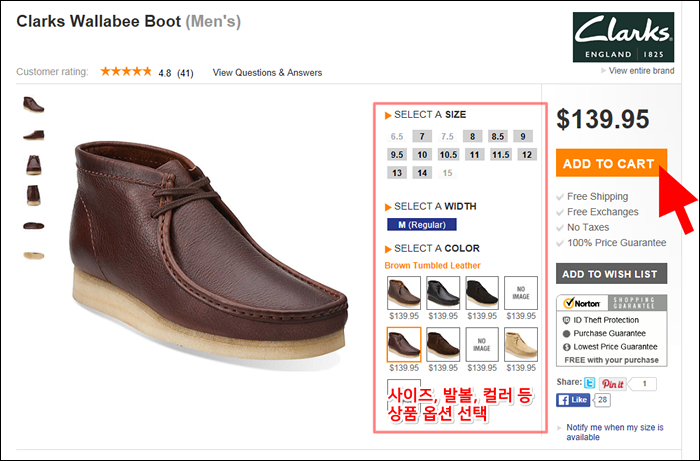Choose size 14
The height and width of the screenshot is (461, 700).
coord(422,173)
